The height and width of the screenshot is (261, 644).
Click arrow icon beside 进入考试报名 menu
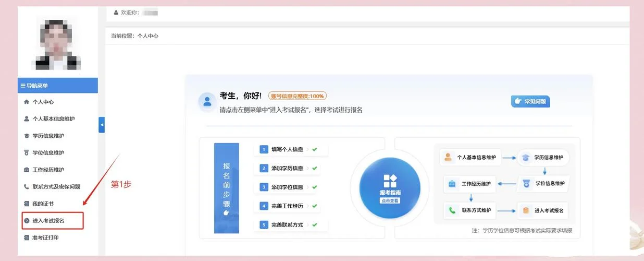27,221
